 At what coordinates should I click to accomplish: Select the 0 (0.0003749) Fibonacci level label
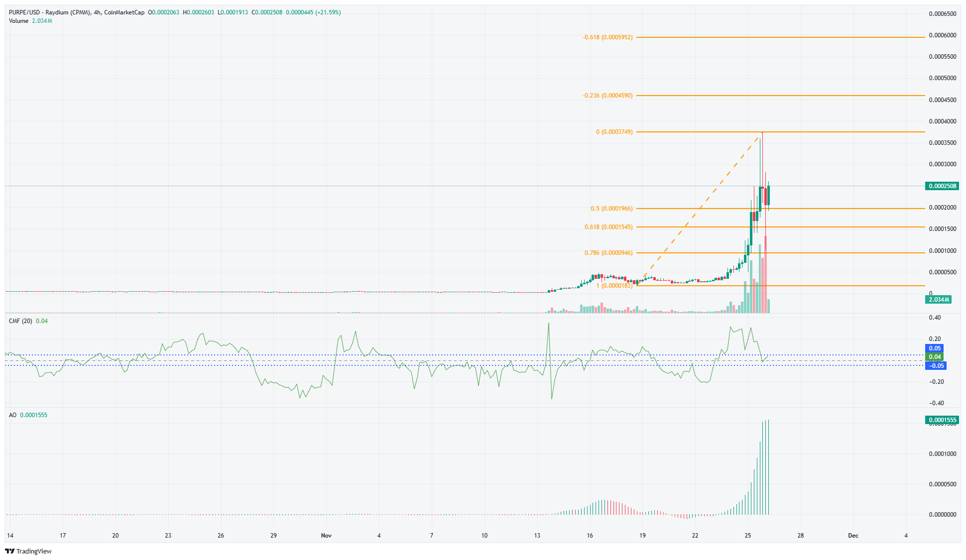click(x=614, y=132)
